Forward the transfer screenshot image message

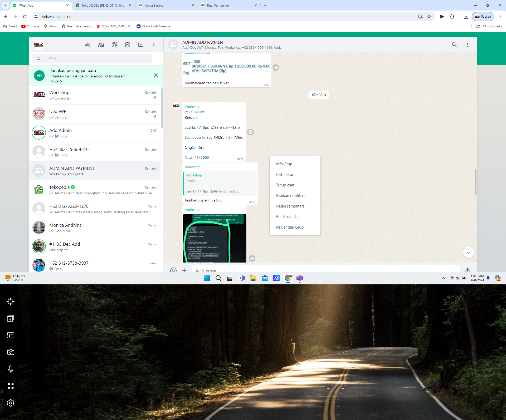252,258
